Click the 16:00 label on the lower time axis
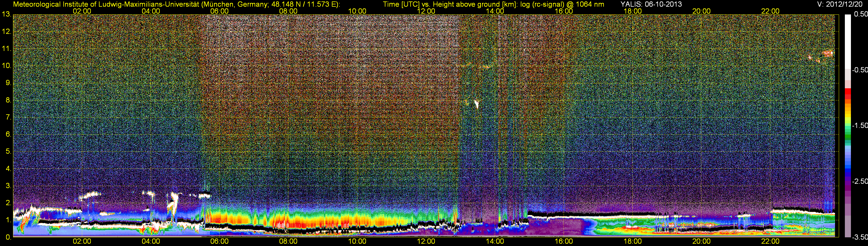 pyautogui.click(x=564, y=241)
